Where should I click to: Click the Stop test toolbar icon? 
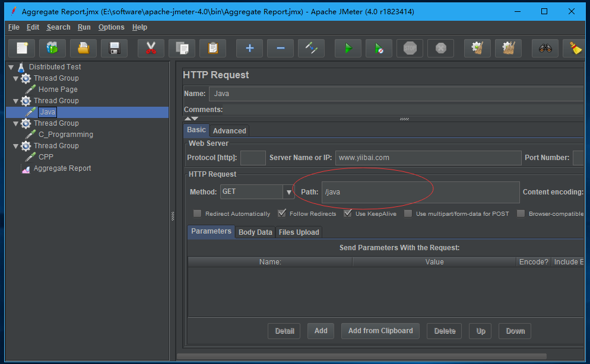pyautogui.click(x=410, y=48)
